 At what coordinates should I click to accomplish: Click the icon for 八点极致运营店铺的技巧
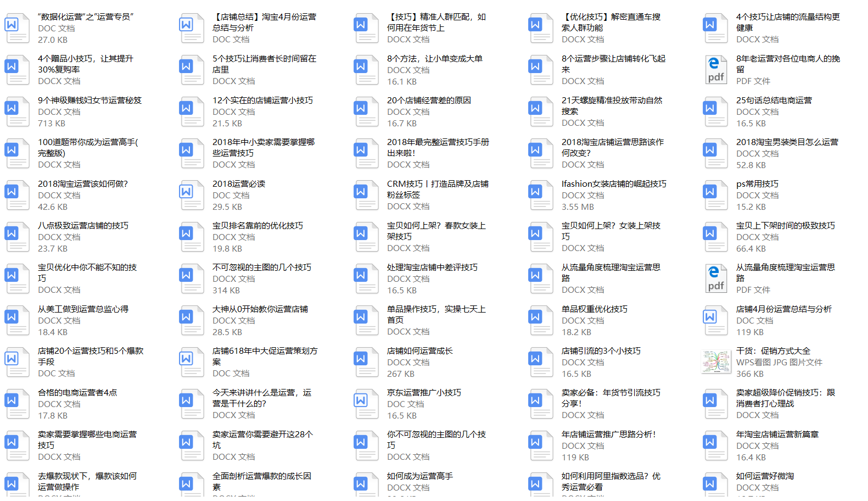click(17, 237)
